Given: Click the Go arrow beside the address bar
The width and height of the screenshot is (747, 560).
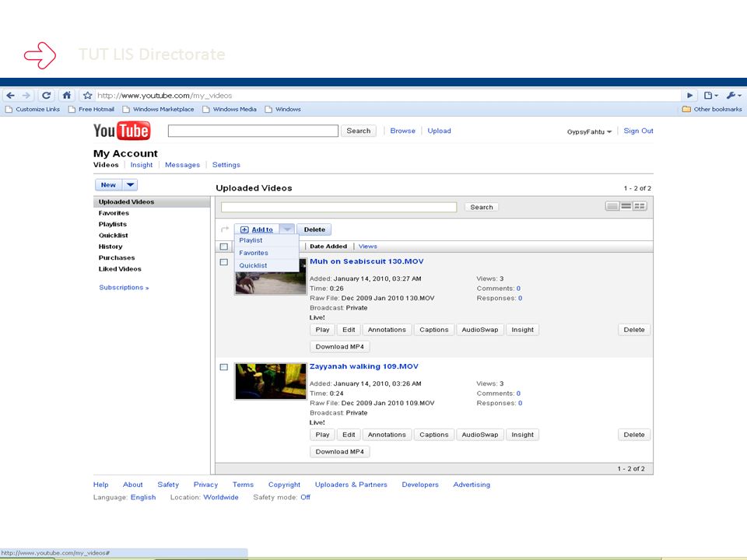Looking at the screenshot, I should (689, 96).
